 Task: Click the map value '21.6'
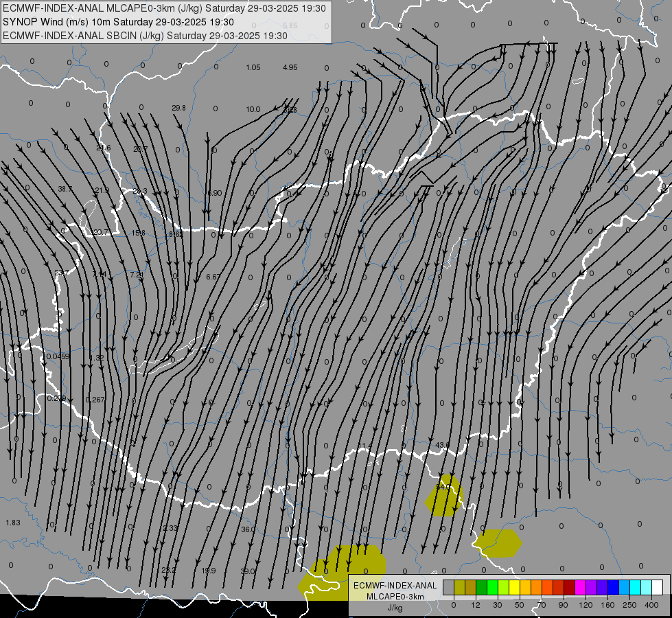pos(103,148)
